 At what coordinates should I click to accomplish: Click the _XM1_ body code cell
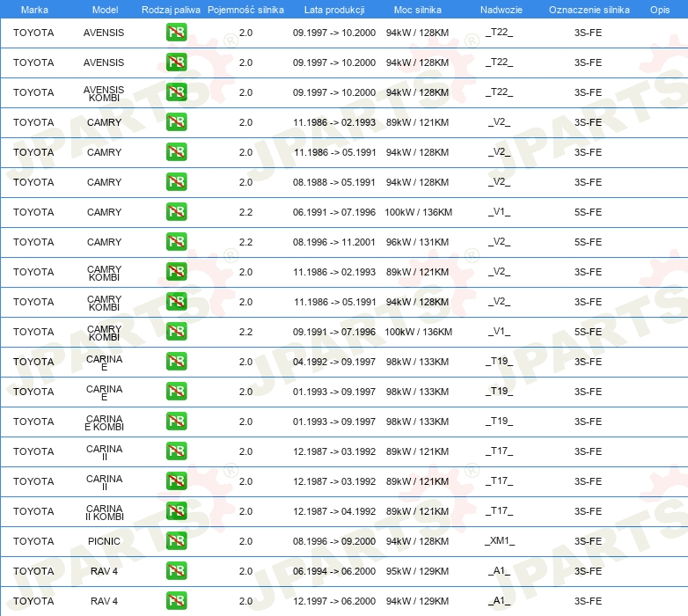click(x=500, y=541)
